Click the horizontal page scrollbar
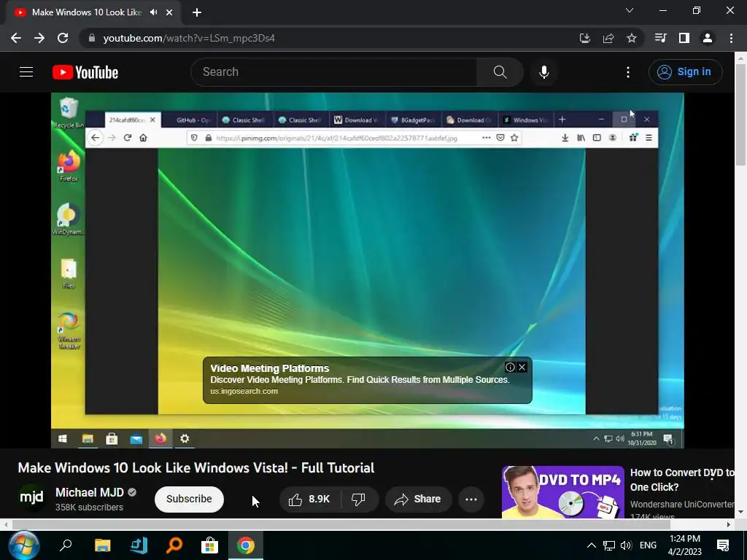The width and height of the screenshot is (747, 560). tap(341, 524)
